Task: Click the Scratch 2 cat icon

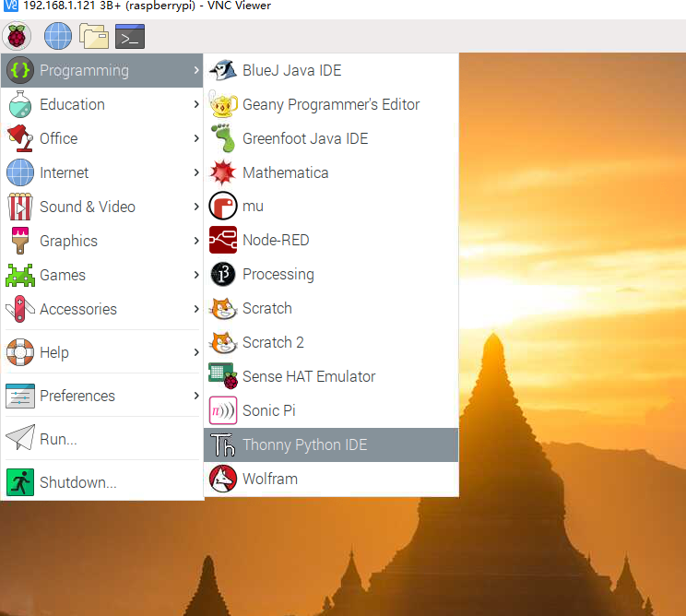Action: coord(223,342)
